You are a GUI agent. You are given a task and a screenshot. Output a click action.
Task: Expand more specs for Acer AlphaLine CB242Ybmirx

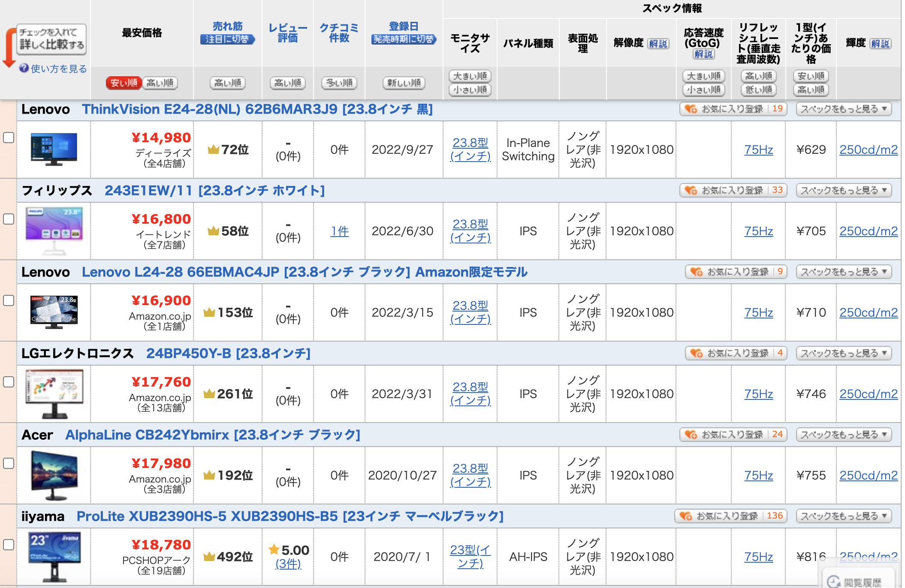pos(844,435)
